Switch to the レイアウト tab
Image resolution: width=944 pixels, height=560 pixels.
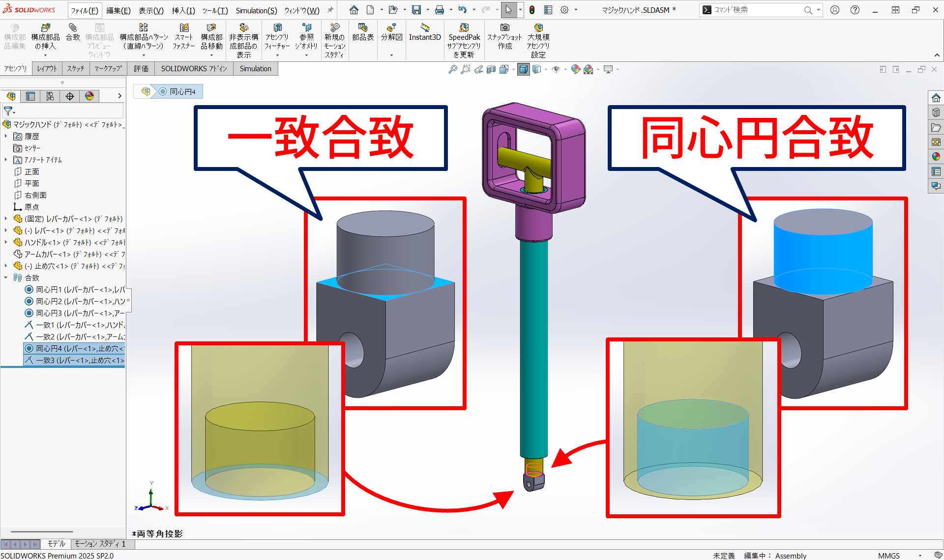[x=47, y=69]
